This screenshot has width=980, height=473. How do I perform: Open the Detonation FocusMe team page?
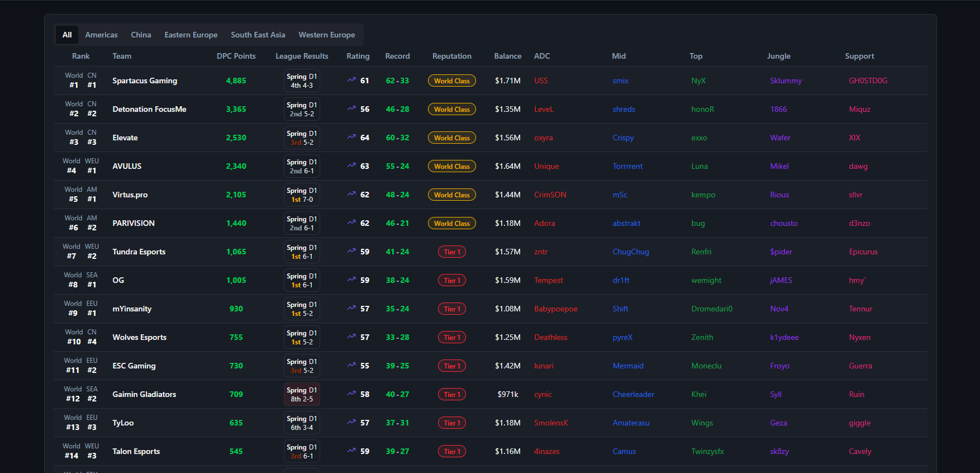149,109
